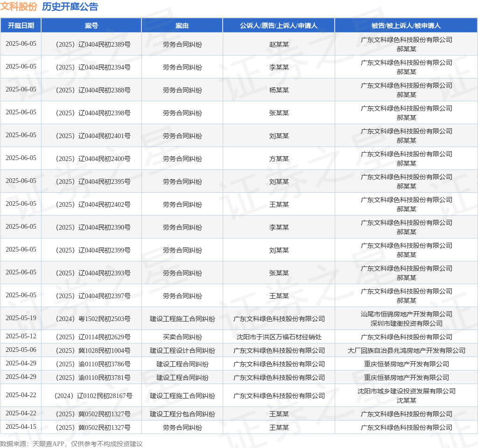Click case number (2025)辽0404民初2389号
The width and height of the screenshot is (478, 448).
click(93, 44)
